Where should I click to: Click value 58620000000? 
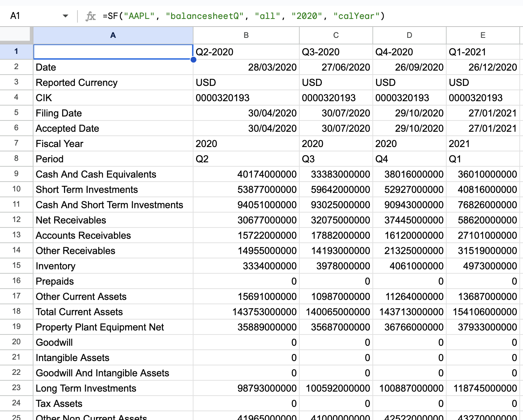[483, 220]
